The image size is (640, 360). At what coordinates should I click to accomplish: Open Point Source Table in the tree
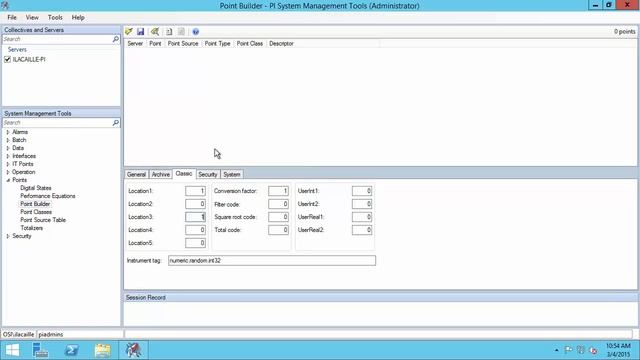coord(43,220)
